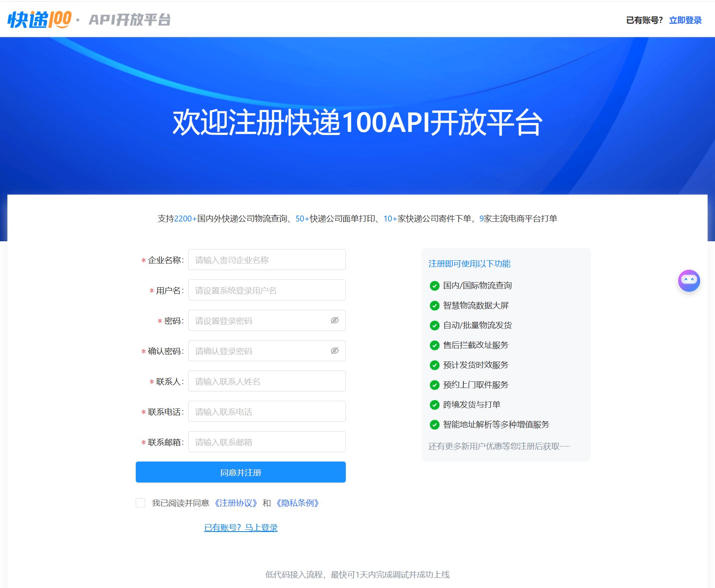
Task: Click the 立即登录 link in header
Action: click(x=685, y=20)
